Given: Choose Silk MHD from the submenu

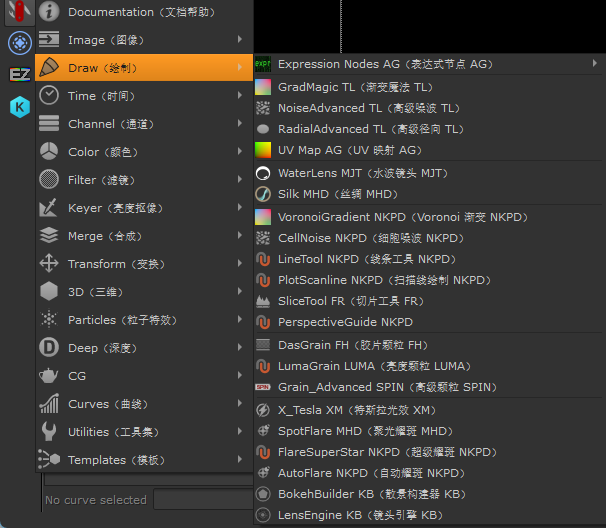Looking at the screenshot, I should (x=428, y=194).
